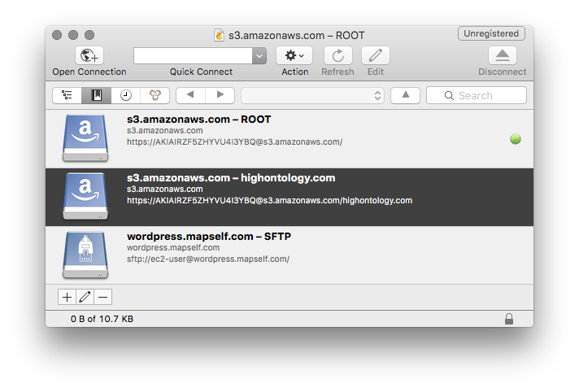Screen dimensions: 579x392
Task: Go to the parent folder with up arrow
Action: click(405, 95)
